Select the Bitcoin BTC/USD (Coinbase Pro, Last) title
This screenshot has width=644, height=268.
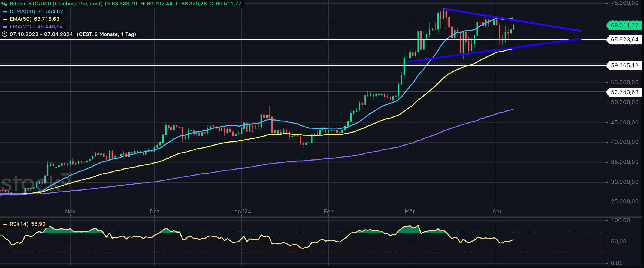(x=56, y=4)
